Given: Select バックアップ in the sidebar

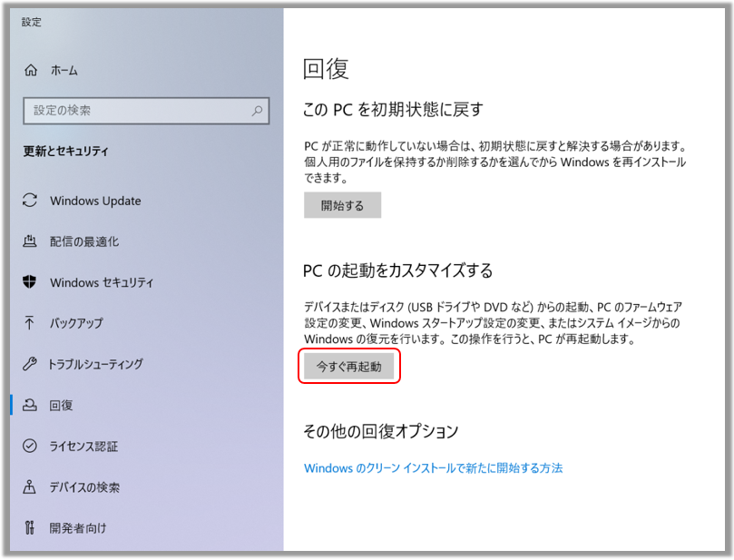Looking at the screenshot, I should (x=76, y=323).
